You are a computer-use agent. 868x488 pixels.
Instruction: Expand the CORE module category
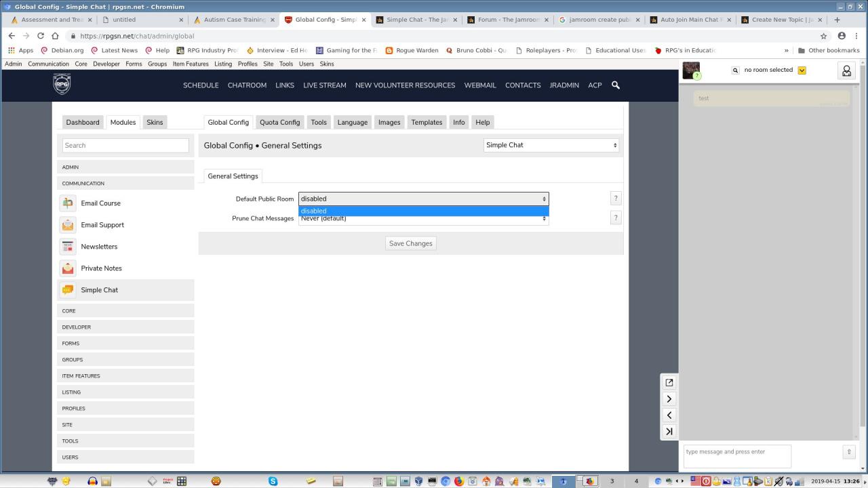point(125,310)
